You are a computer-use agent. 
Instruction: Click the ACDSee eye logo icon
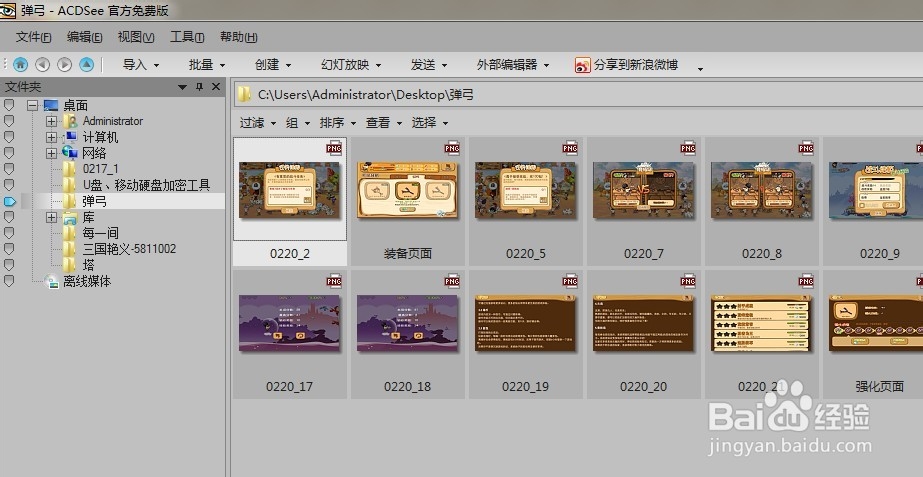7,10
